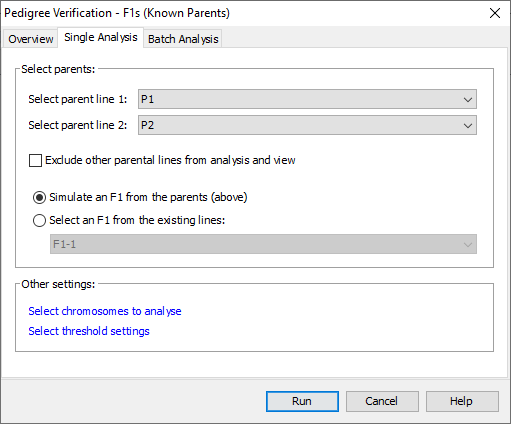The image size is (511, 424).
Task: Open Select threshold settings link
Action: 89,331
